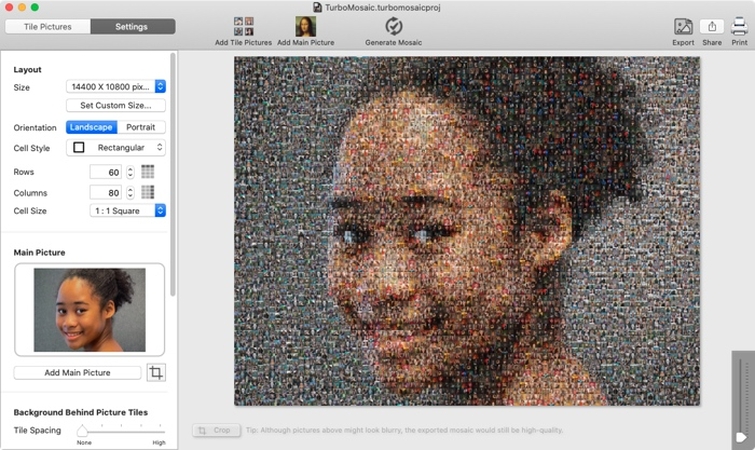Click the grid icon next to Columns
Image resolution: width=755 pixels, height=450 pixels.
pos(148,193)
